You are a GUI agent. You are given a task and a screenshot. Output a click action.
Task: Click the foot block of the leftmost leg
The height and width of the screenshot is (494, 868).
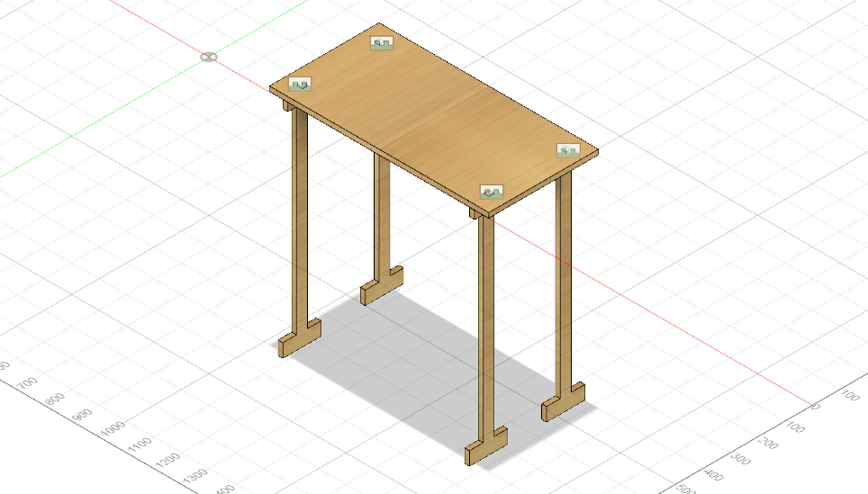(300, 338)
